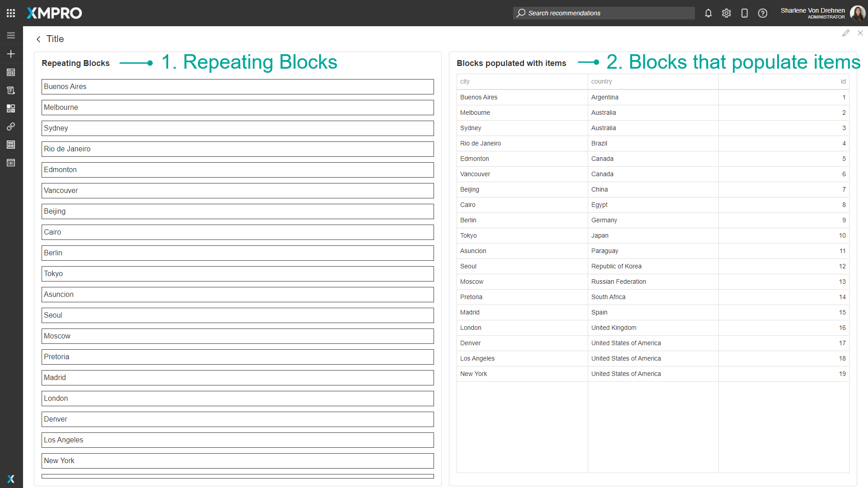Click the plus icon to add new item
The height and width of the screenshot is (488, 868).
click(x=11, y=53)
